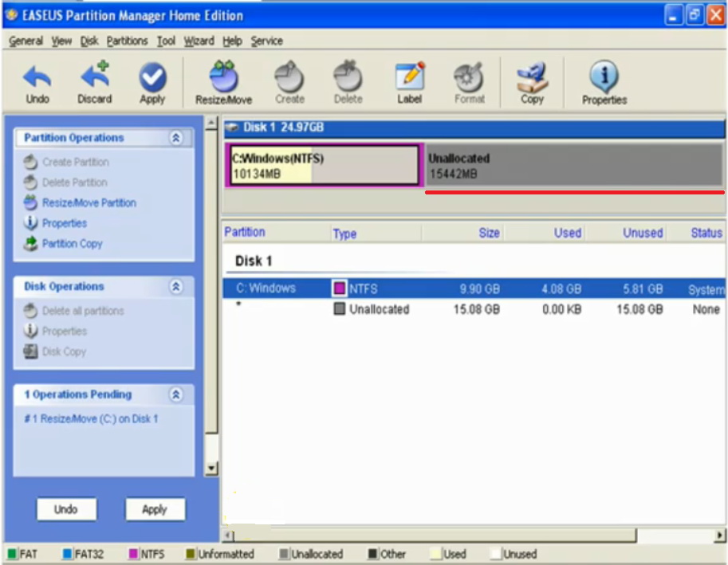Open the Tool menu
The width and height of the screenshot is (728, 565).
coord(166,41)
